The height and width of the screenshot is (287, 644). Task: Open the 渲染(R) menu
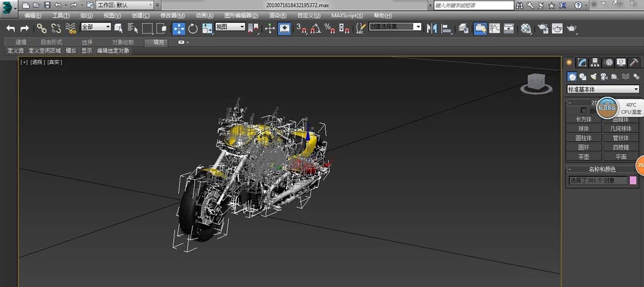pyautogui.click(x=279, y=15)
